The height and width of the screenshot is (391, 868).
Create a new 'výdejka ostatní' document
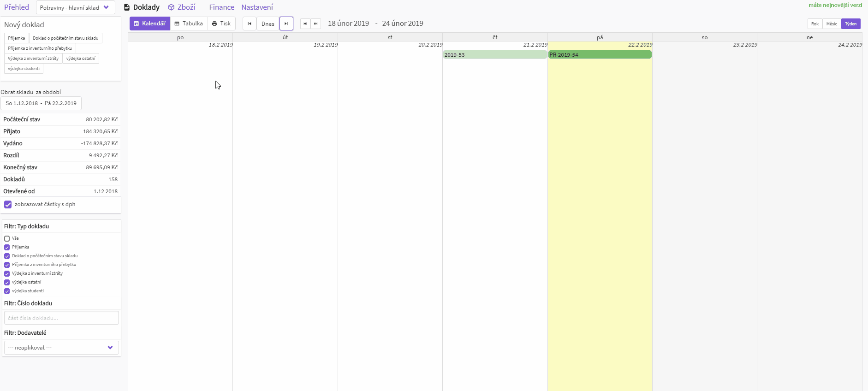81,59
